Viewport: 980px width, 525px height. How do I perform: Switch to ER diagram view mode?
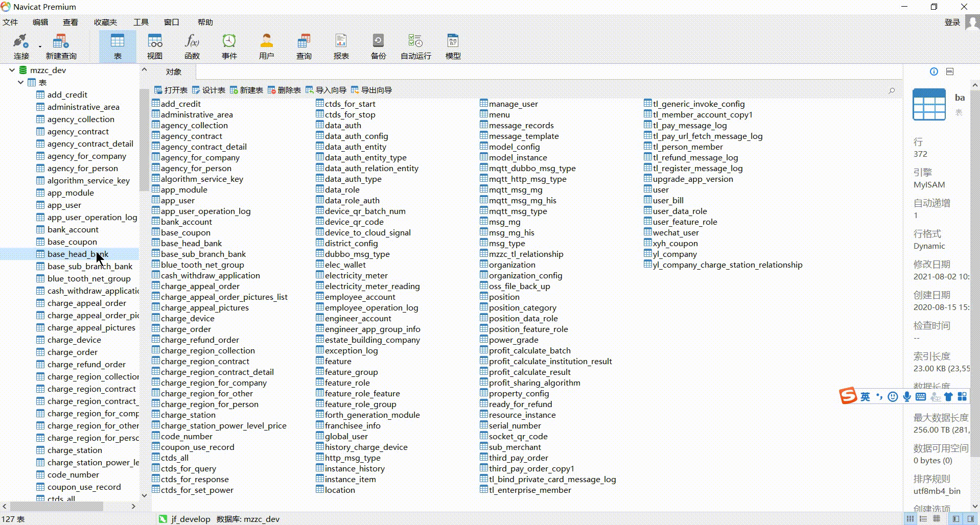click(937, 519)
